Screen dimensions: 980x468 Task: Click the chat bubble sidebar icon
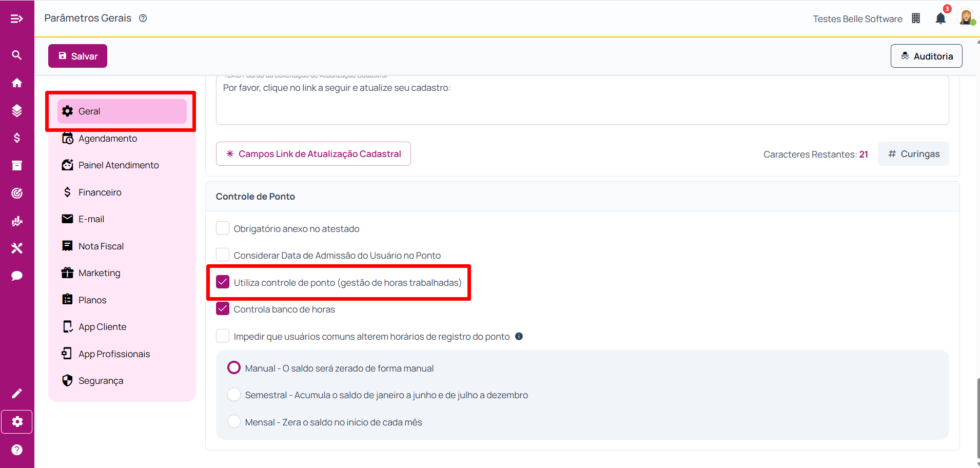click(x=17, y=276)
